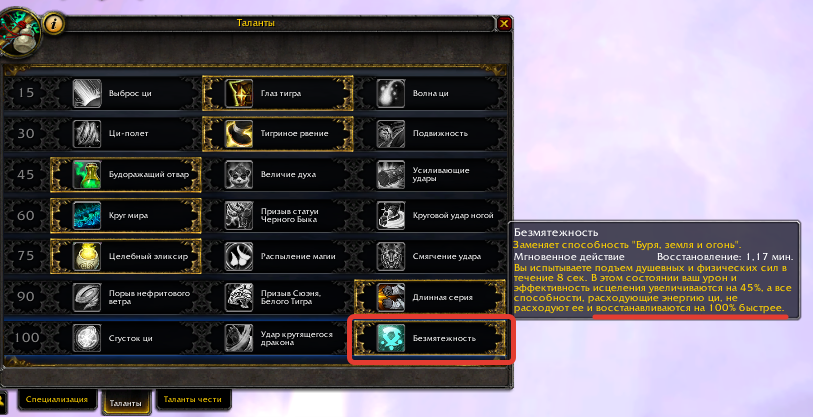Click the Сгусток ци talent icon
This screenshot has width=813, height=417.
tap(87, 338)
